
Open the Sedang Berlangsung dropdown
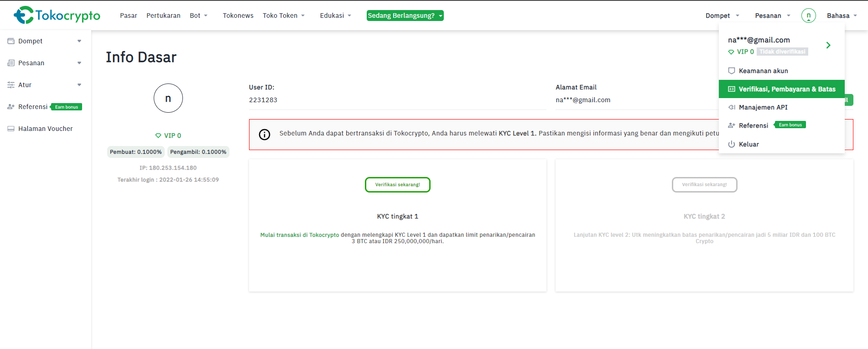[x=405, y=16]
